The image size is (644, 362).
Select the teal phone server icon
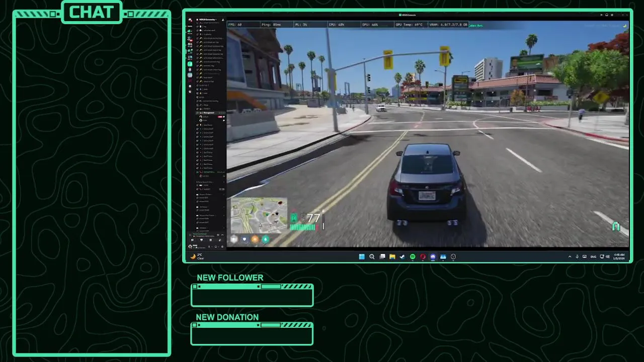[x=190, y=64]
